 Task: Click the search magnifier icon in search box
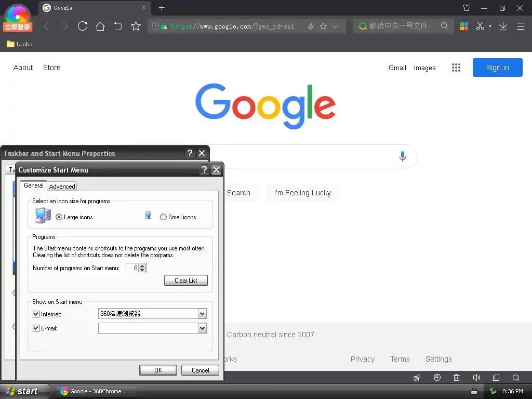(444, 26)
